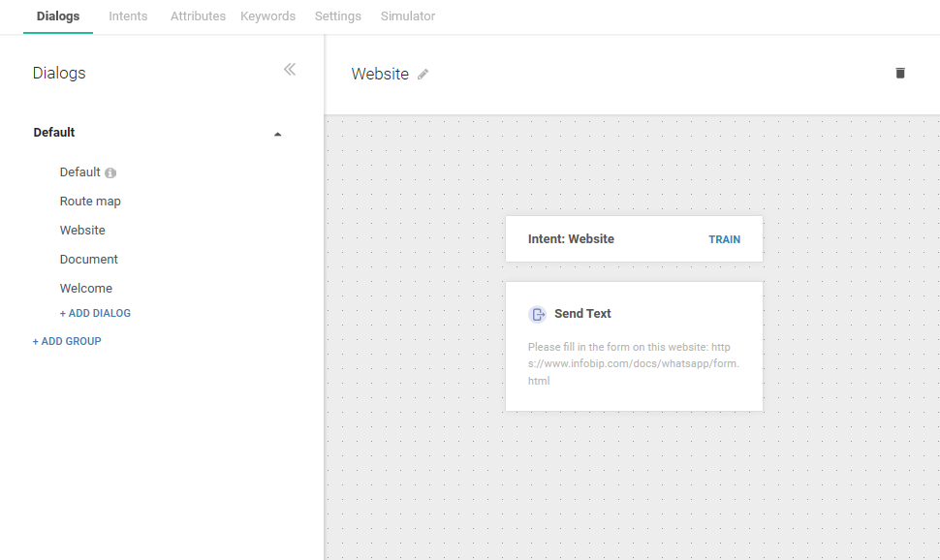Image resolution: width=940 pixels, height=560 pixels.
Task: Click the Send Text element icon
Action: (x=537, y=314)
